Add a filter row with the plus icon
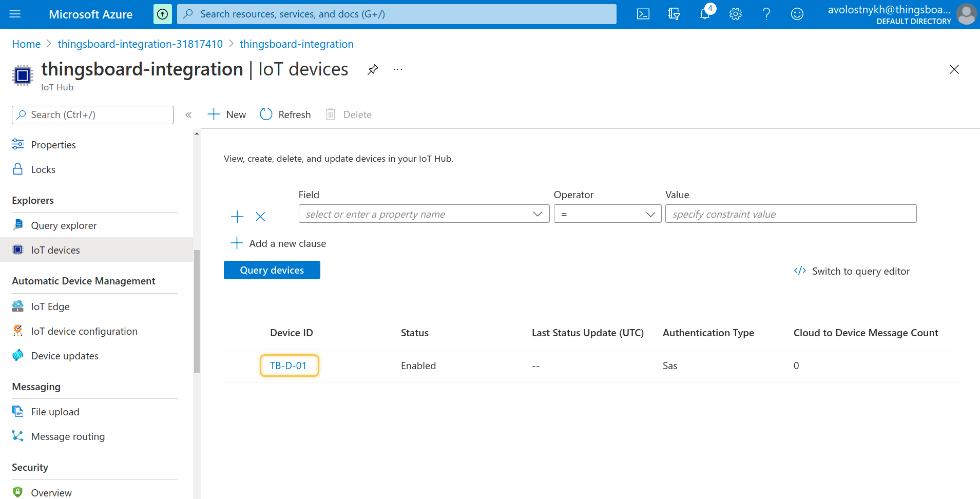Image resolution: width=980 pixels, height=499 pixels. [x=237, y=217]
